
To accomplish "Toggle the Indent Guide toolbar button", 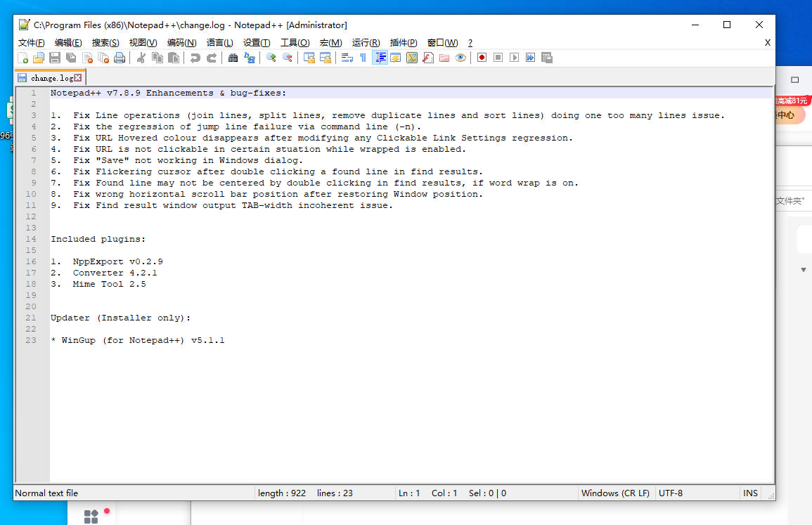I will (x=380, y=58).
